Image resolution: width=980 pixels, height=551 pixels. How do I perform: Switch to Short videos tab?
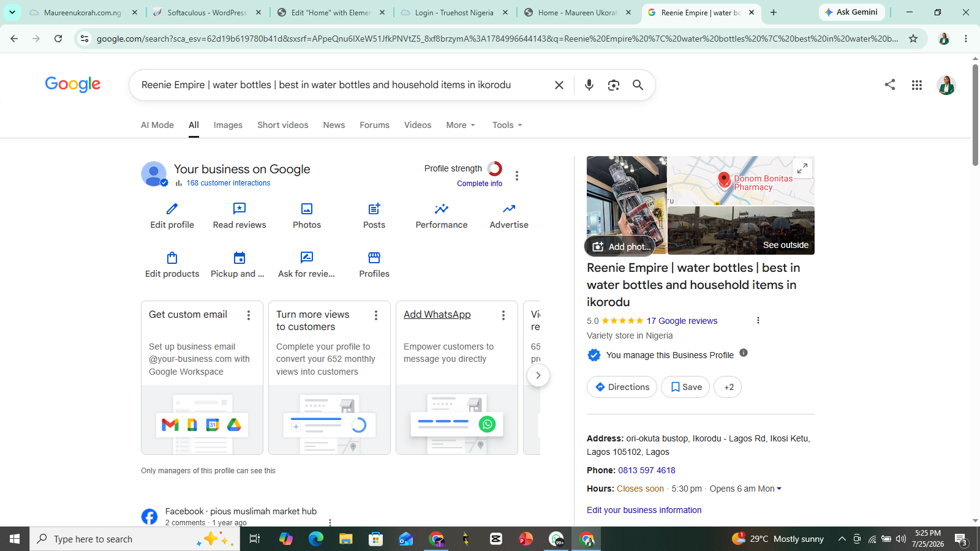tap(283, 125)
